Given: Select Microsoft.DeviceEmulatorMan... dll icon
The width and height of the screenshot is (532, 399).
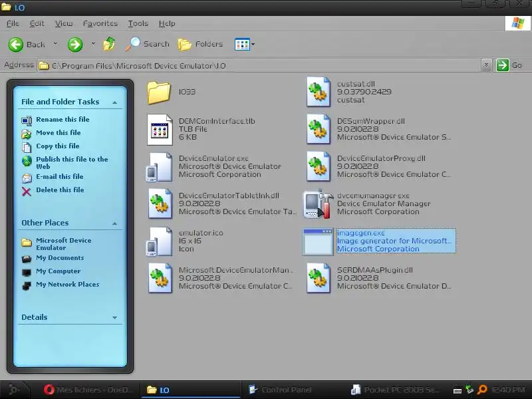Looking at the screenshot, I should 160,278.
